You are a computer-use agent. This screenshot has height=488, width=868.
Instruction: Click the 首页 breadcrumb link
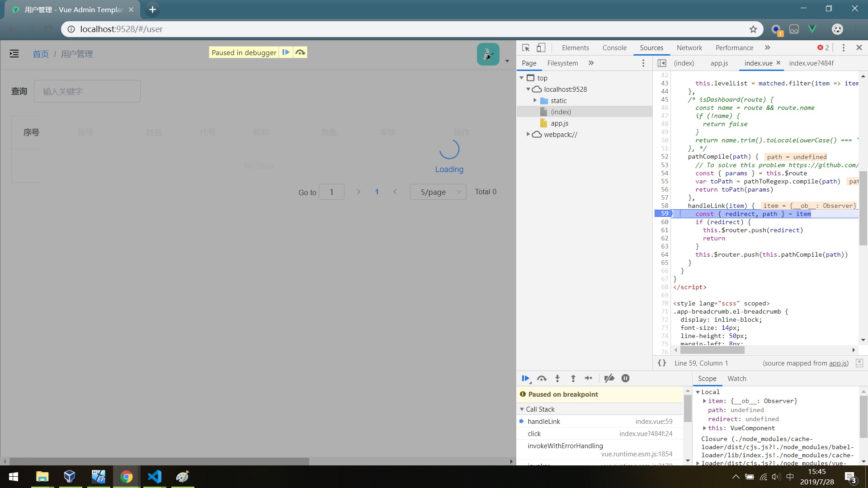(x=41, y=54)
